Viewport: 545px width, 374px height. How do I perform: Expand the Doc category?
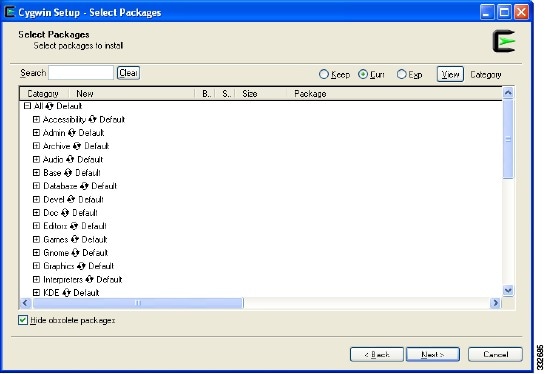tap(36, 212)
